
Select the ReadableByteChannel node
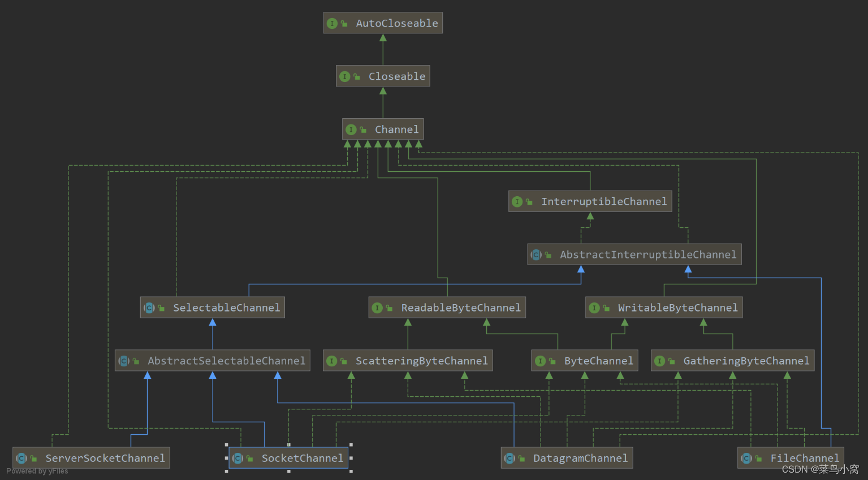(447, 308)
